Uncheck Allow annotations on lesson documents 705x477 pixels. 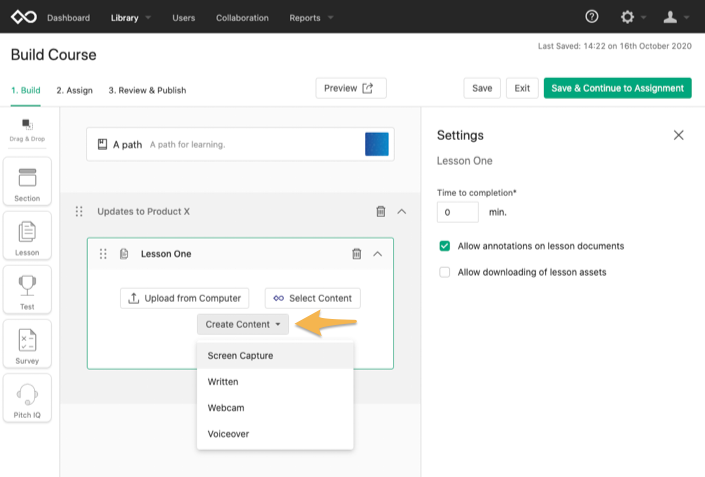click(445, 246)
